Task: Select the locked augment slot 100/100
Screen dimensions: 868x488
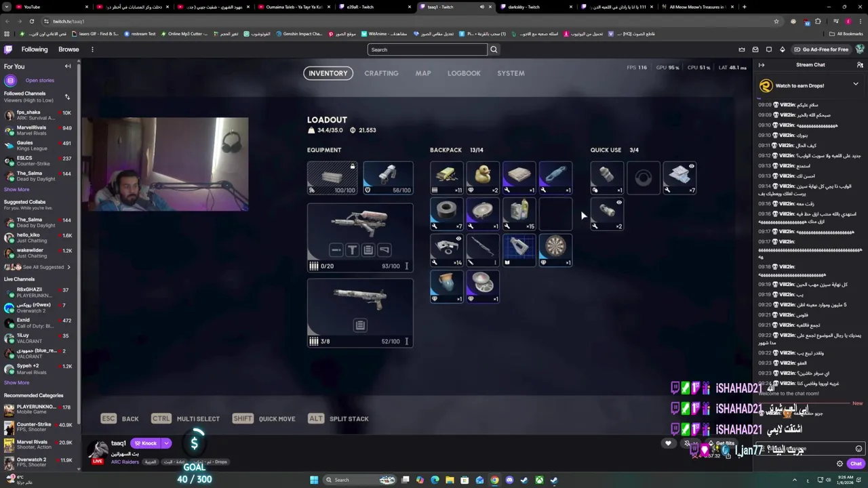Action: point(332,178)
